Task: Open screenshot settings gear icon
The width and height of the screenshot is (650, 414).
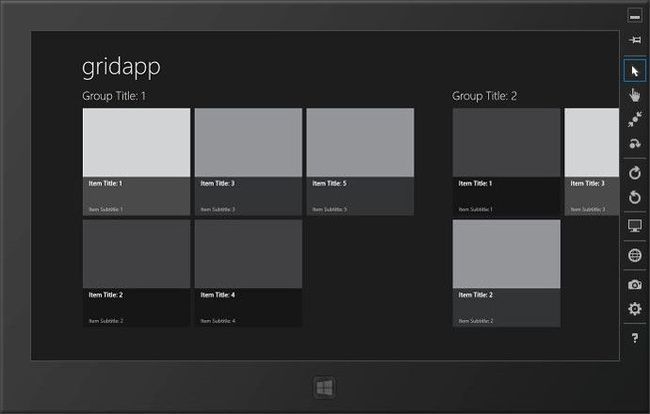Action: pyautogui.click(x=634, y=309)
